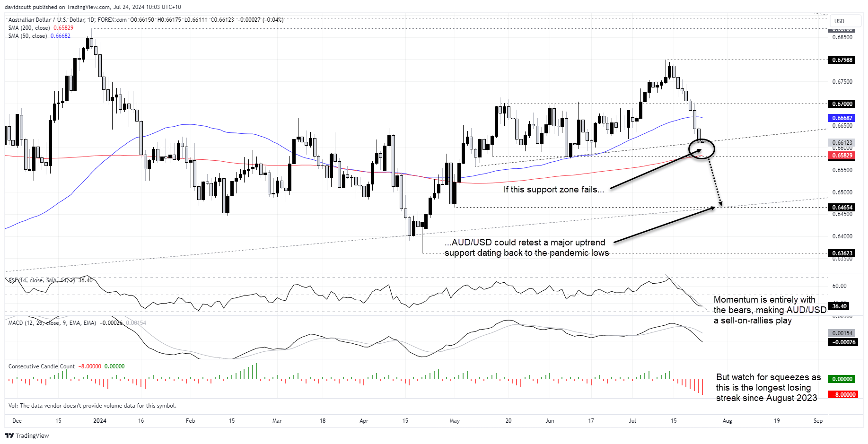Viewport: 868px width, 444px height.
Task: Click the 'davidscutt published on TradingView.com' header
Action: 93,7
